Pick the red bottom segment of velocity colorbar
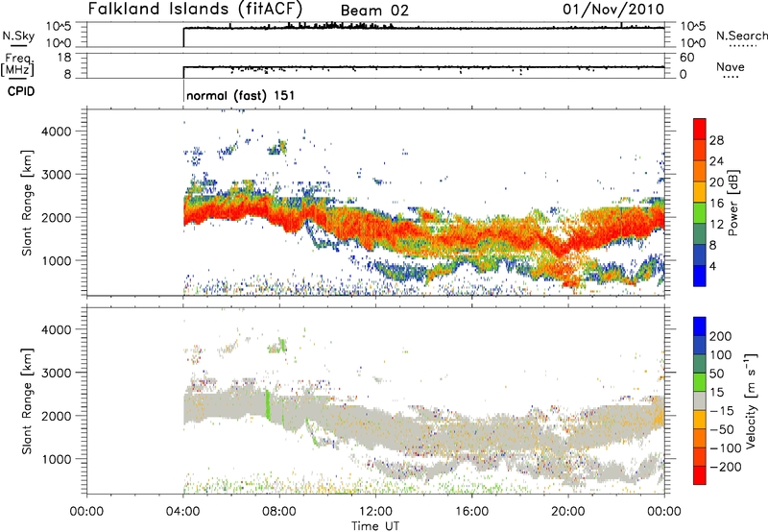Screen dimensions: 768x532 point(700,475)
